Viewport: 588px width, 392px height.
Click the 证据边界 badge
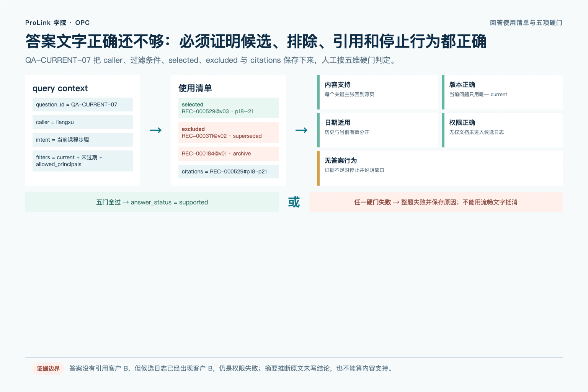tap(48, 369)
